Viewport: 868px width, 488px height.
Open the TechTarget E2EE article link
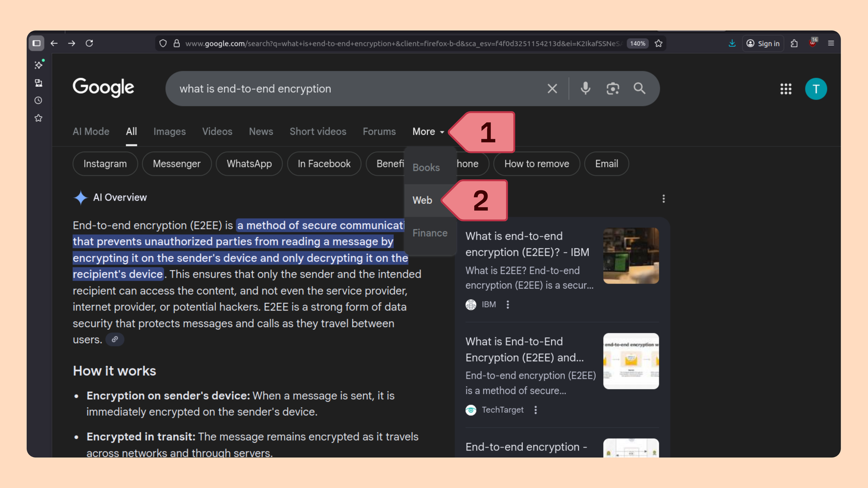click(x=525, y=349)
